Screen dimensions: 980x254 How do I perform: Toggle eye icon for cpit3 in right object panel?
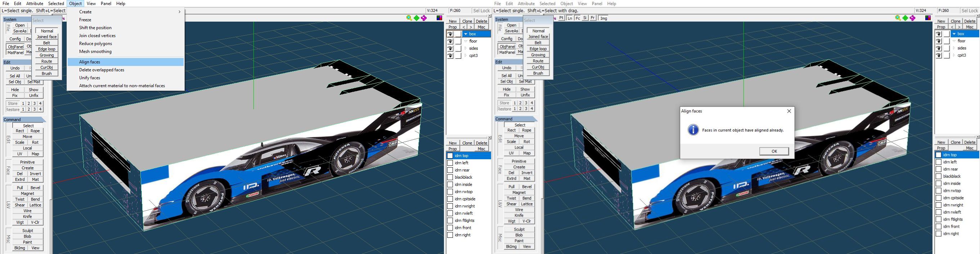pos(939,55)
